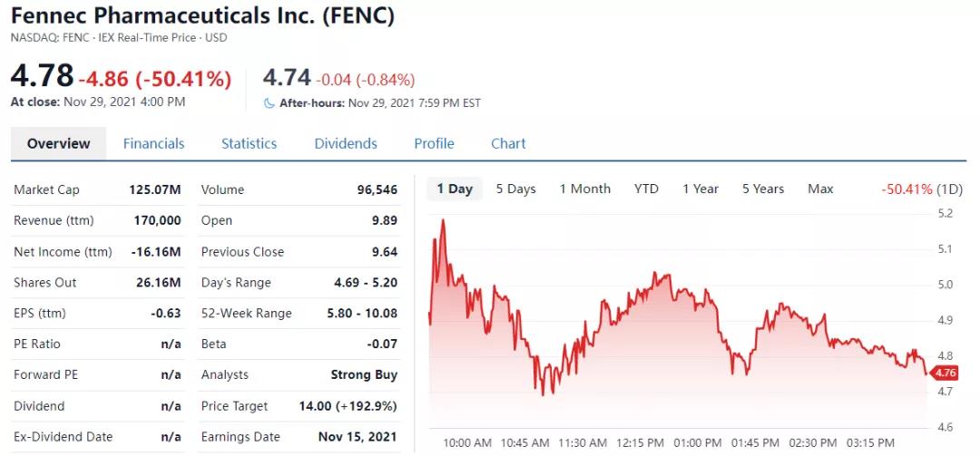Click the after-hours moon icon

click(x=269, y=103)
